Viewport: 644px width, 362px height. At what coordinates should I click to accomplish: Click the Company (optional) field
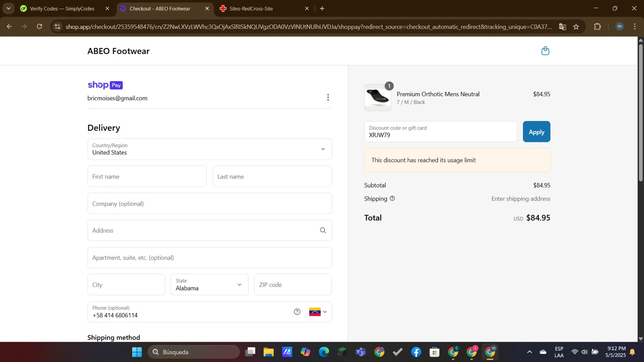tap(210, 203)
